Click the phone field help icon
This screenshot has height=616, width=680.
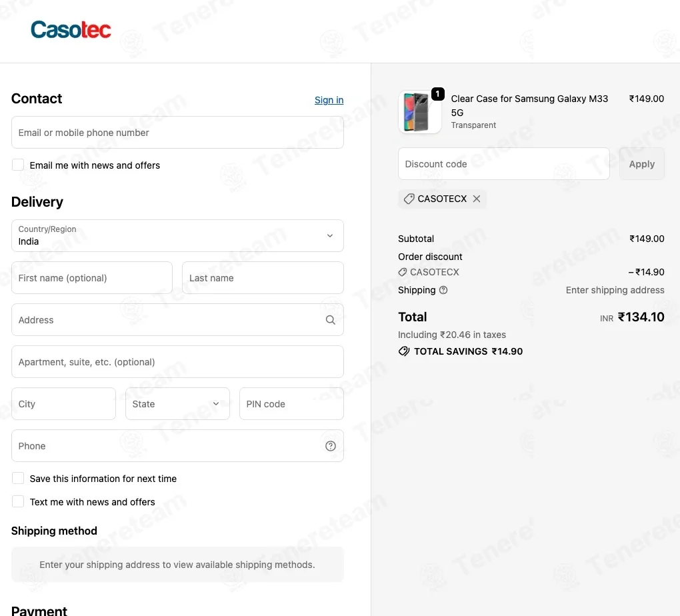tap(331, 446)
